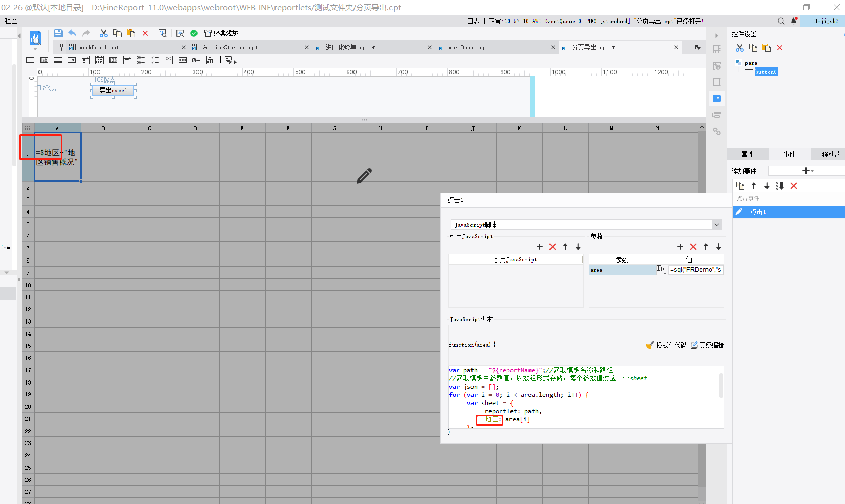This screenshot has height=504, width=845.
Task: Collapse the right panel with arrow
Action: (717, 36)
